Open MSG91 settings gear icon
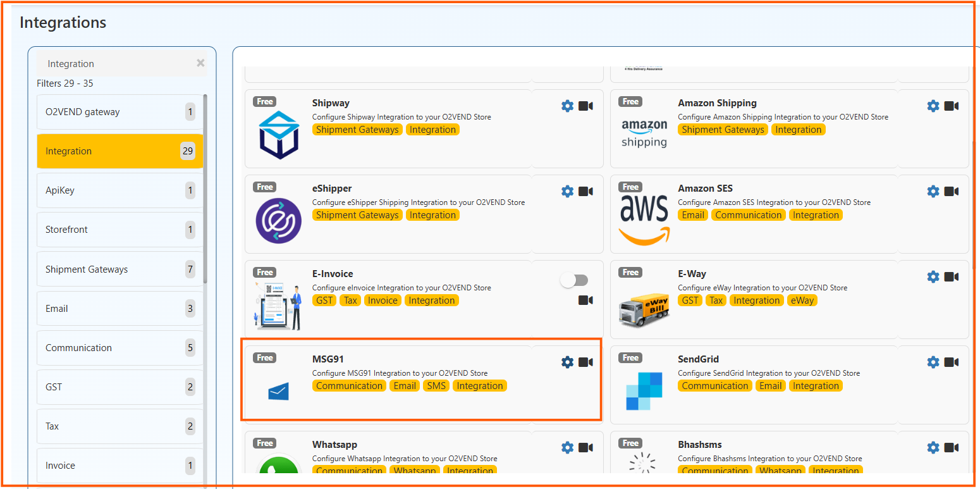The image size is (980, 489). [567, 362]
